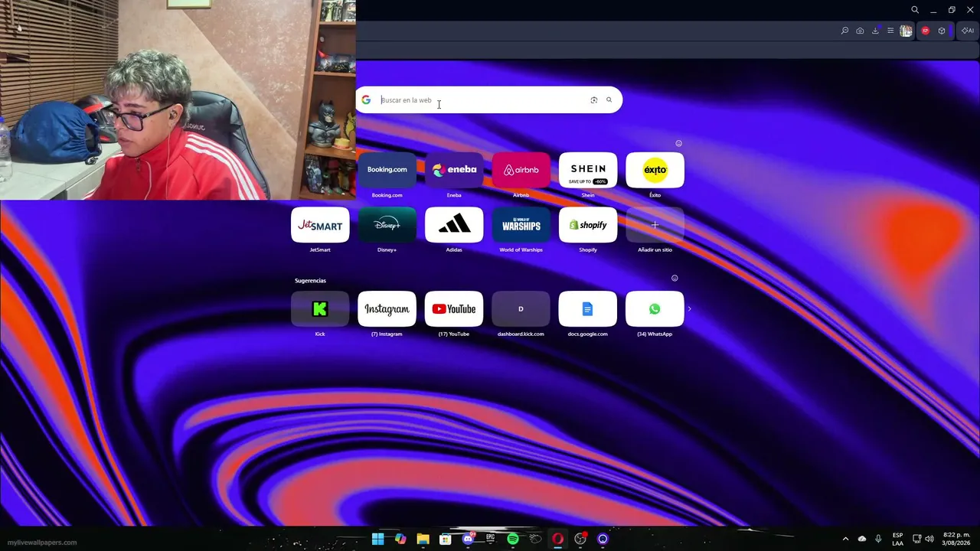The height and width of the screenshot is (551, 980).
Task: Click the red extension badge icon
Action: point(926,31)
